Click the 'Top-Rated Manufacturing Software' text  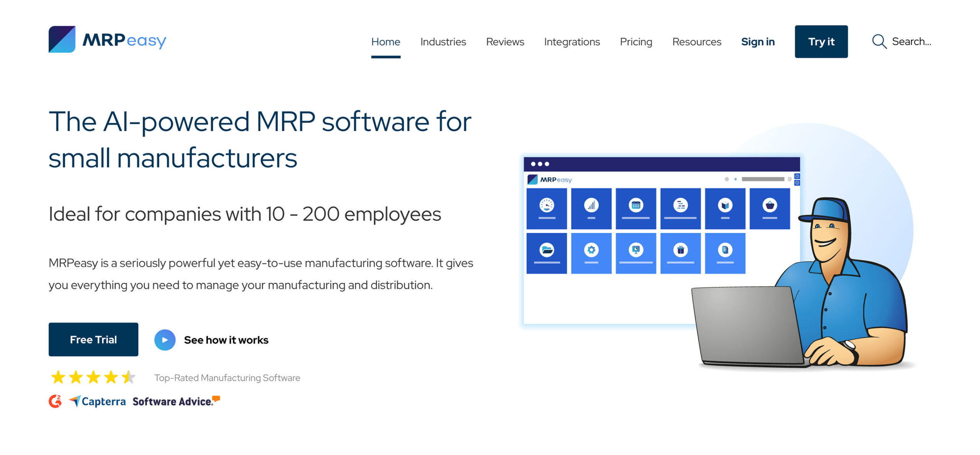pos(227,378)
